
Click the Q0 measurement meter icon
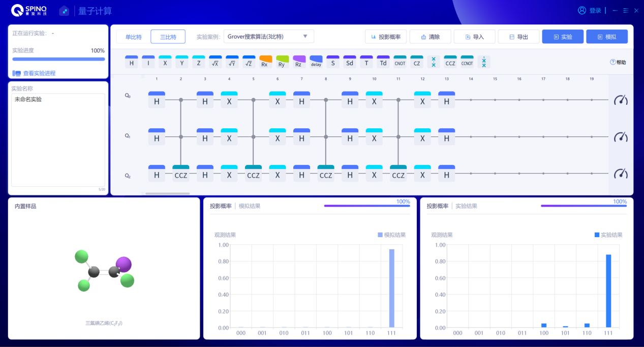pos(621,100)
